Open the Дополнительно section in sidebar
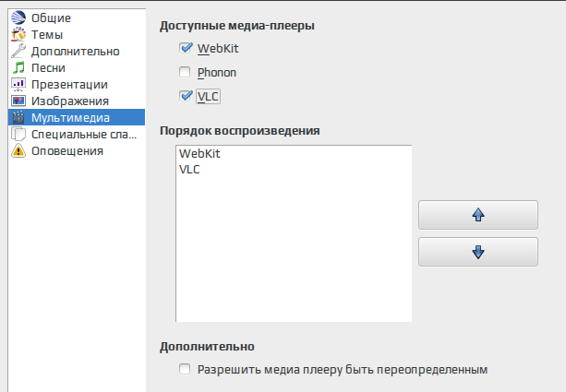This screenshot has width=566, height=392. pyautogui.click(x=77, y=51)
